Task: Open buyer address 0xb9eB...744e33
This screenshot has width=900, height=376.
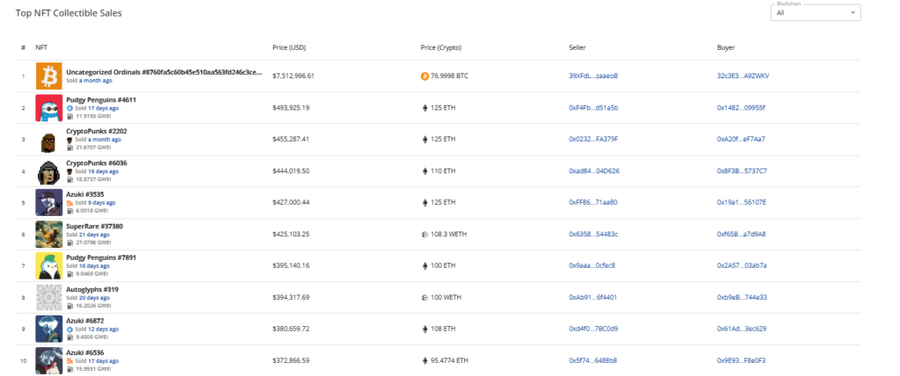Action: click(x=742, y=297)
